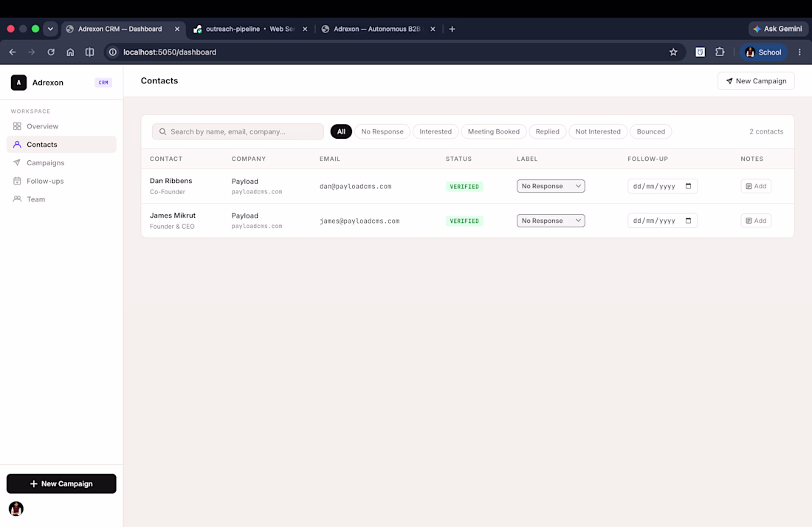Open the Campaigns section
812x527 pixels.
click(x=61, y=162)
